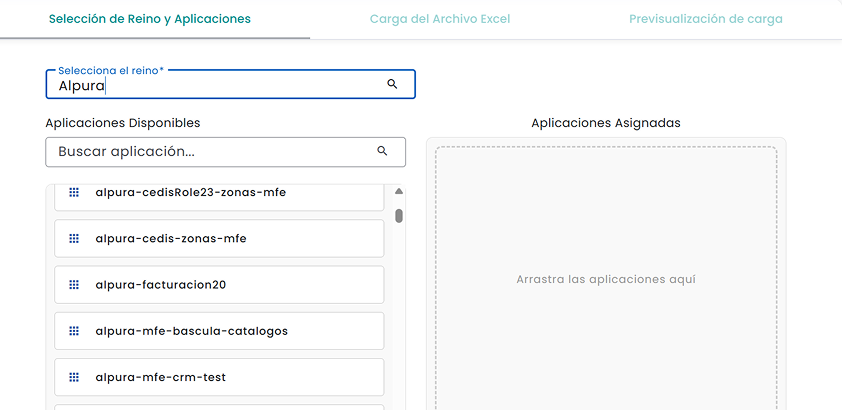Select the alpura-cedisRole23-zonas-mfe application
Image resolution: width=842 pixels, height=410 pixels.
[x=219, y=197]
